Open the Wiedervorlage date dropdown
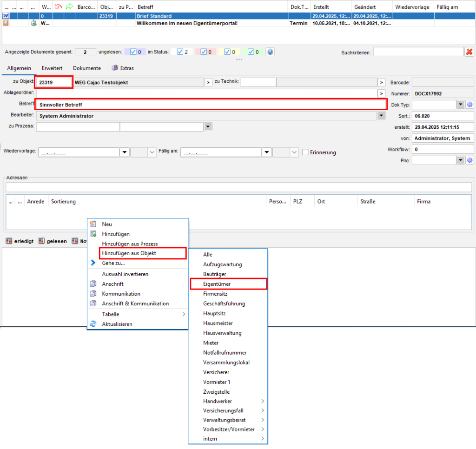This screenshot has height=449, width=476. (x=124, y=152)
